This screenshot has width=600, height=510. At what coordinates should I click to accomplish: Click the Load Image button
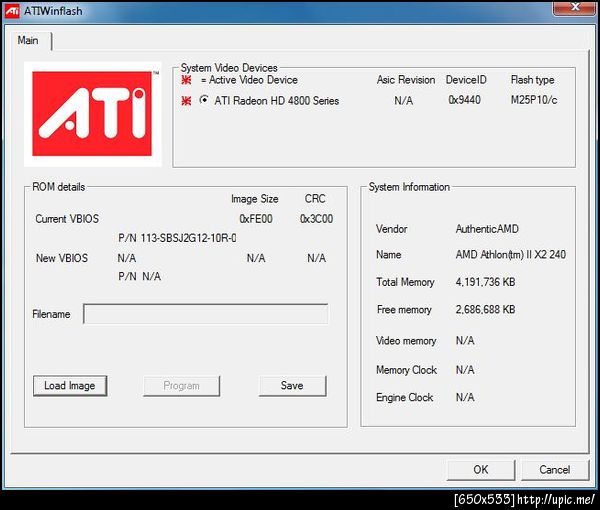(x=70, y=386)
